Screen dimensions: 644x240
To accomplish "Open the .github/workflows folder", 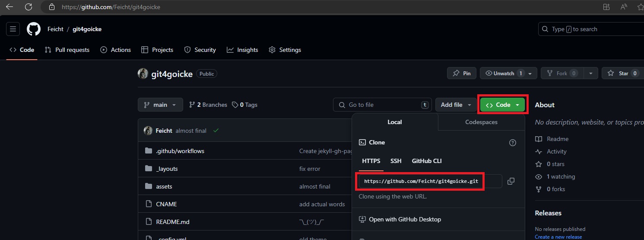I will (x=180, y=151).
